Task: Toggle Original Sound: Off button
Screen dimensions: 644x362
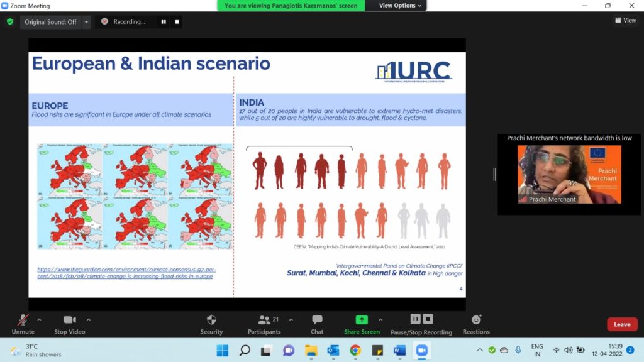Action: tap(50, 22)
